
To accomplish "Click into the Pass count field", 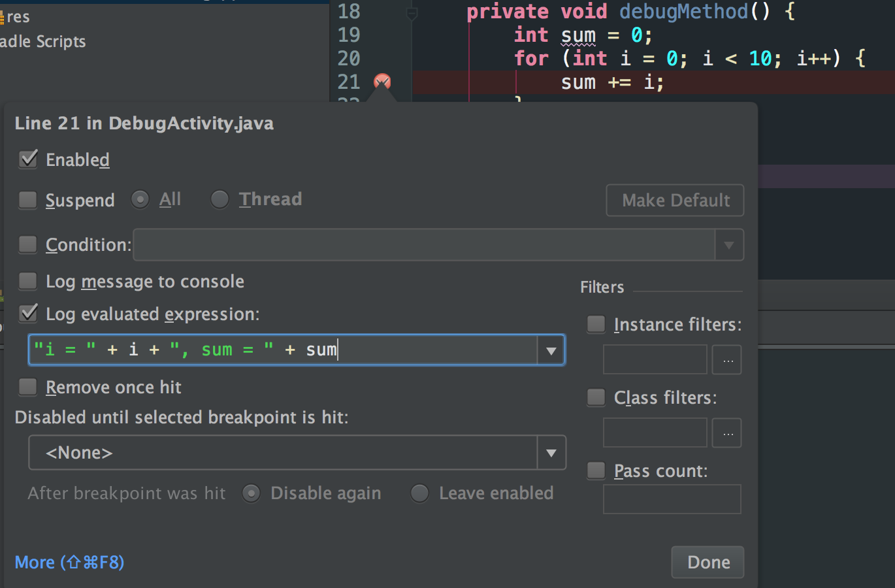I will (x=672, y=499).
